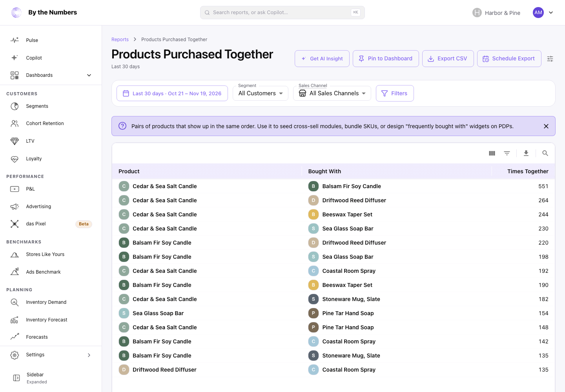The width and height of the screenshot is (565, 392).
Task: Open the All Sales Channels dropdown
Action: [332, 93]
